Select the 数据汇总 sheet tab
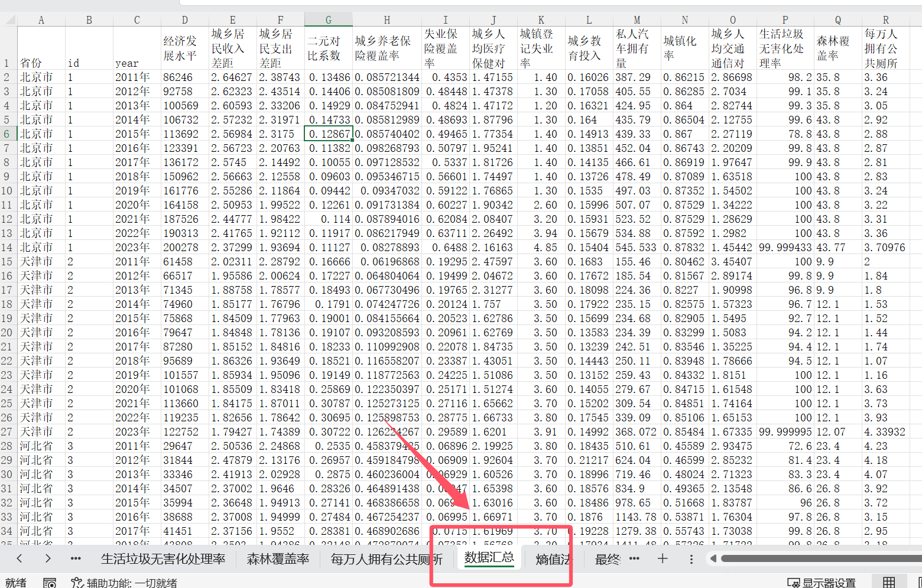Image resolution: width=922 pixels, height=588 pixels. [489, 558]
